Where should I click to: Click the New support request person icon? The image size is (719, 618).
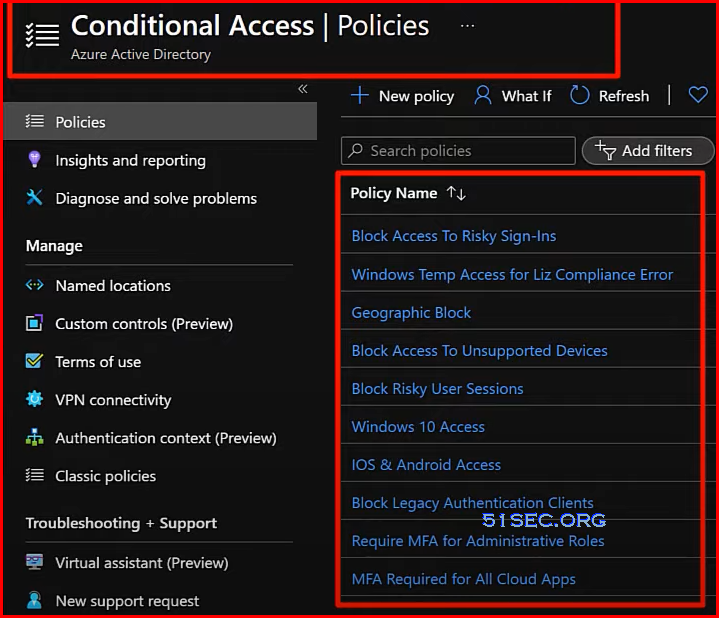(34, 600)
